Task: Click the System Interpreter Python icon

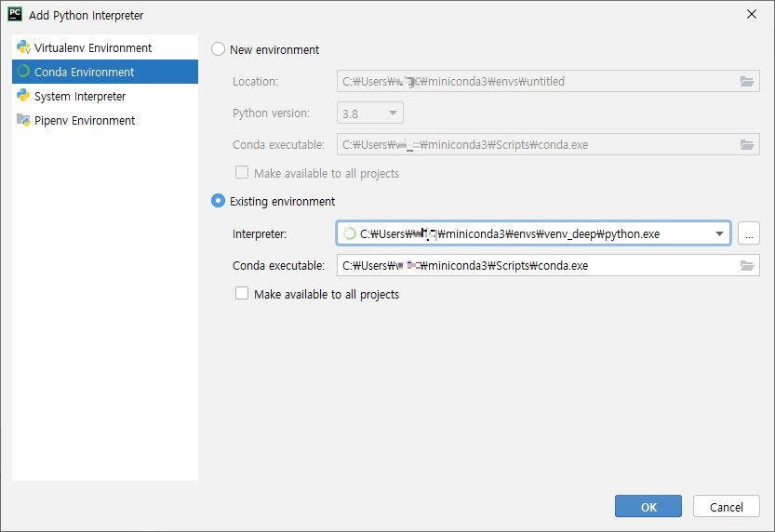Action: coord(23,96)
